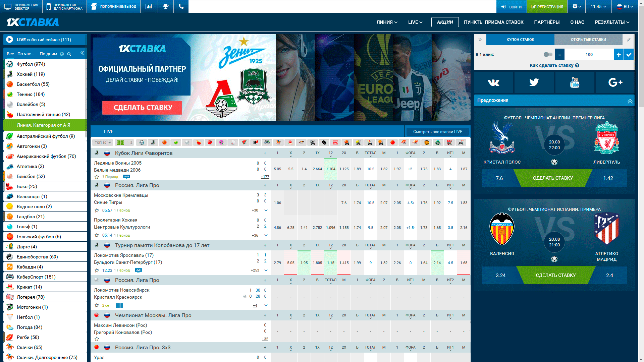Collapse the bet slip panel arrow icon
The width and height of the screenshot is (644, 362).
(480, 40)
